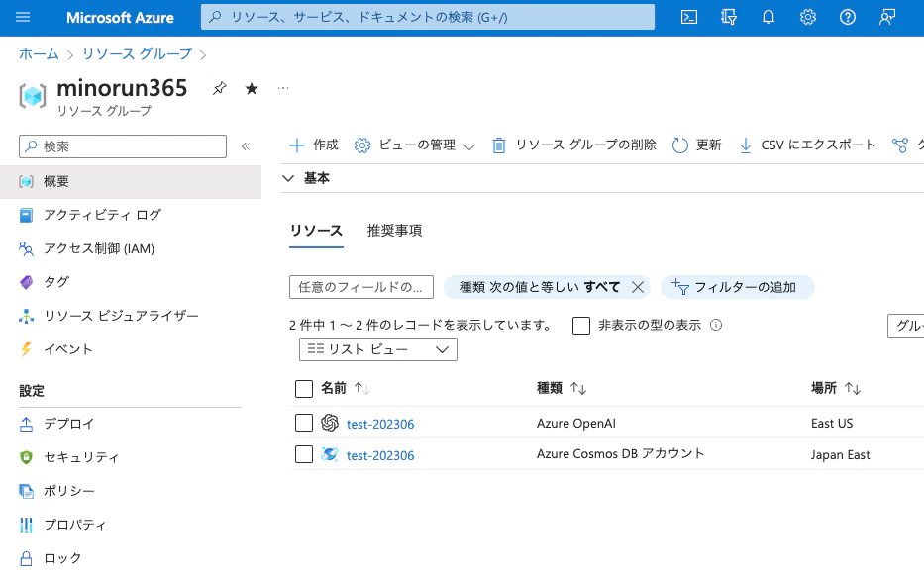Toggle favorite star for minorun365
This screenshot has height=582, width=924.
click(x=252, y=89)
